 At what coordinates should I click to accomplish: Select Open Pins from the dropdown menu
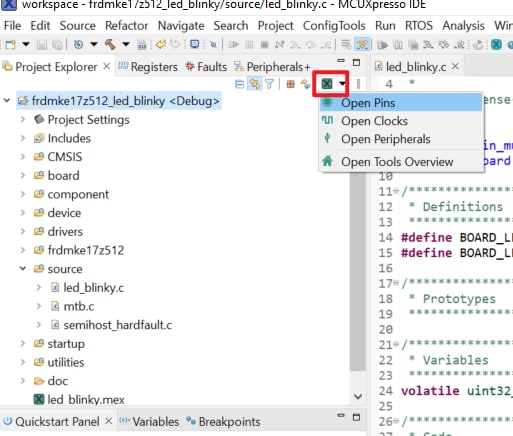[401, 103]
